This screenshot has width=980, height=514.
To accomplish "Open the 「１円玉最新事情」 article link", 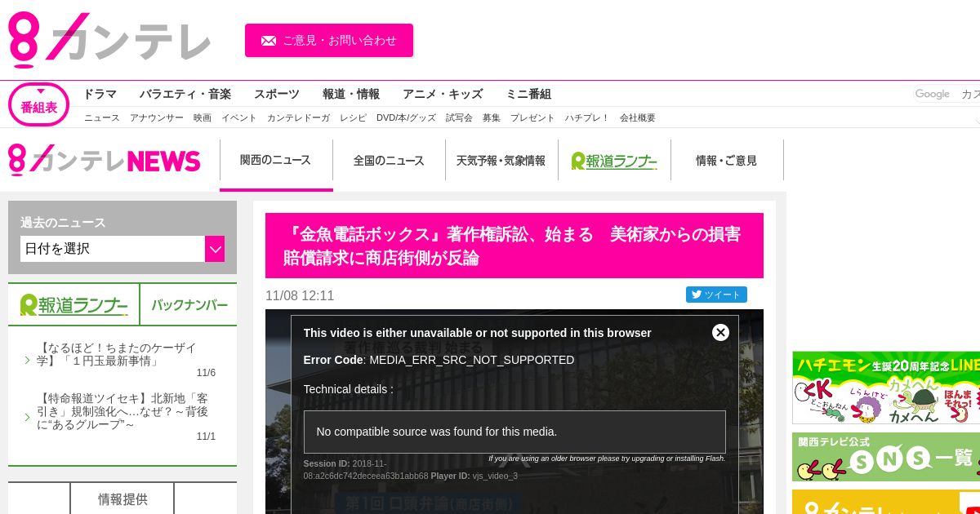I will pyautogui.click(x=117, y=354).
